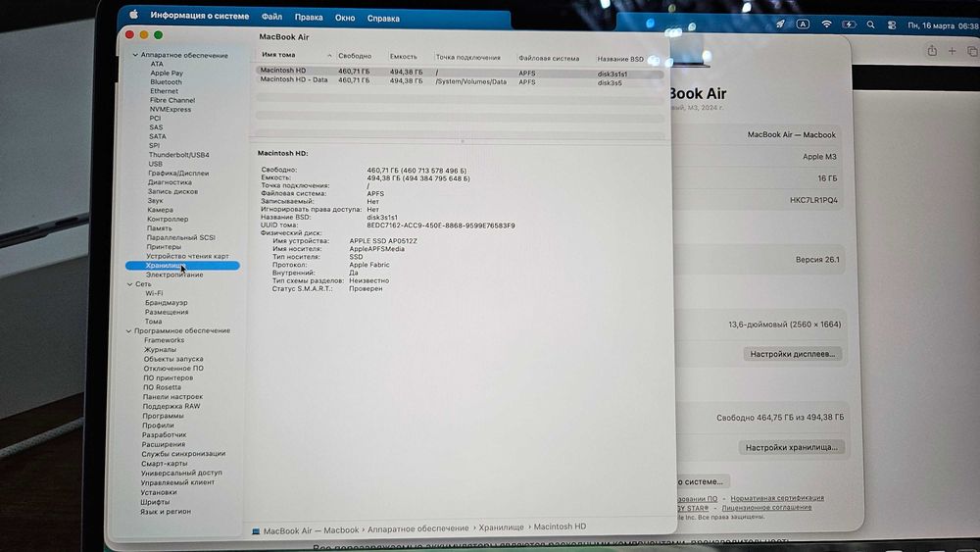Select NVMExpress in the sidebar
This screenshot has width=980, height=552.
[x=170, y=110]
